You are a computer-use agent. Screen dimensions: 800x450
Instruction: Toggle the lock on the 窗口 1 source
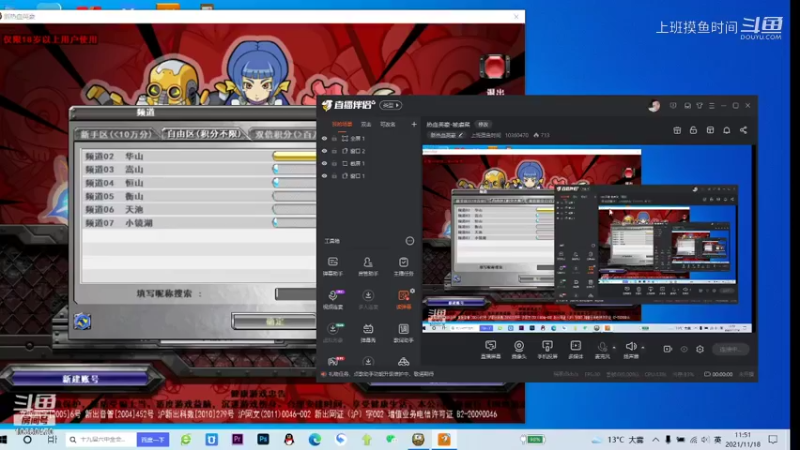[x=334, y=176]
